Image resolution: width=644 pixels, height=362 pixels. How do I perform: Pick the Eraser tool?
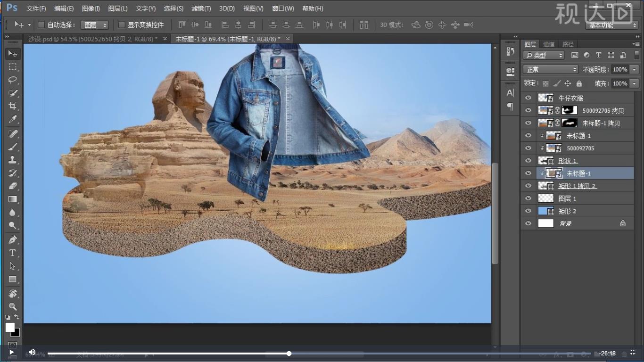[13, 186]
